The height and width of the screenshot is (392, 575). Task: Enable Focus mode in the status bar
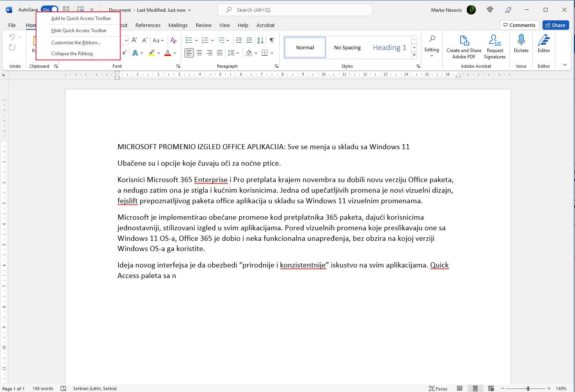(x=438, y=388)
